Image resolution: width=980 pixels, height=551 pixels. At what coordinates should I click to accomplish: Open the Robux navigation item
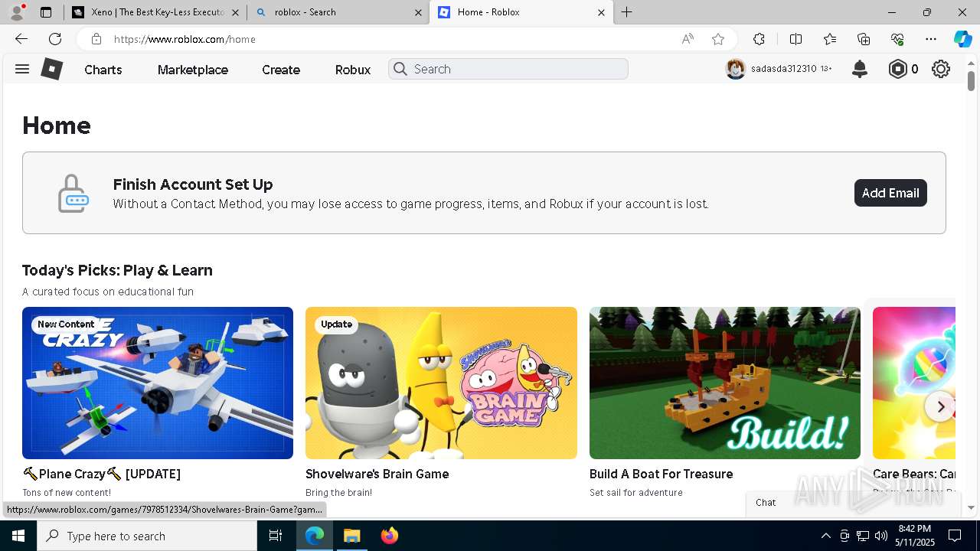[353, 70]
